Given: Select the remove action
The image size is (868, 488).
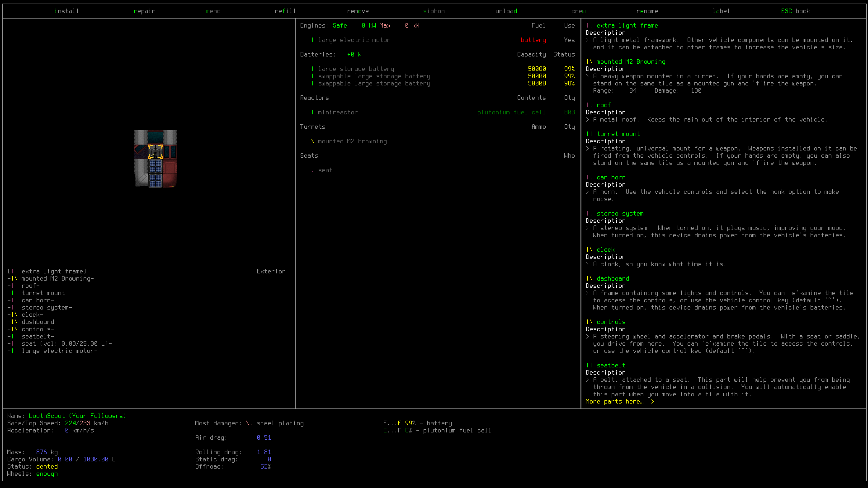Looking at the screenshot, I should (x=358, y=11).
